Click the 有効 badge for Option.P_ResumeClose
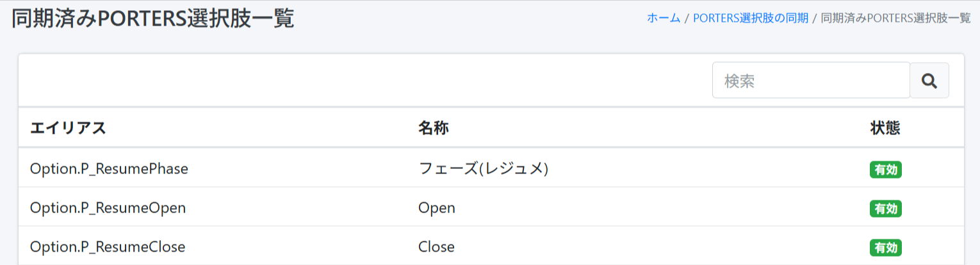 click(885, 247)
